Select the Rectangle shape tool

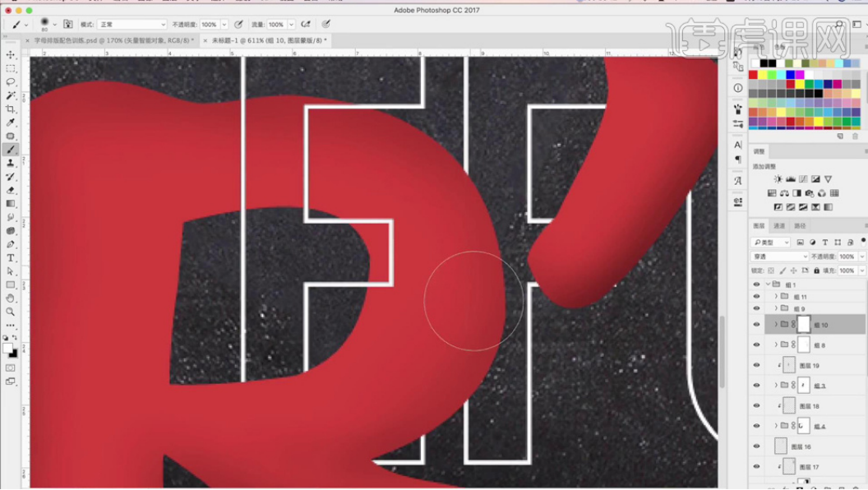11,285
